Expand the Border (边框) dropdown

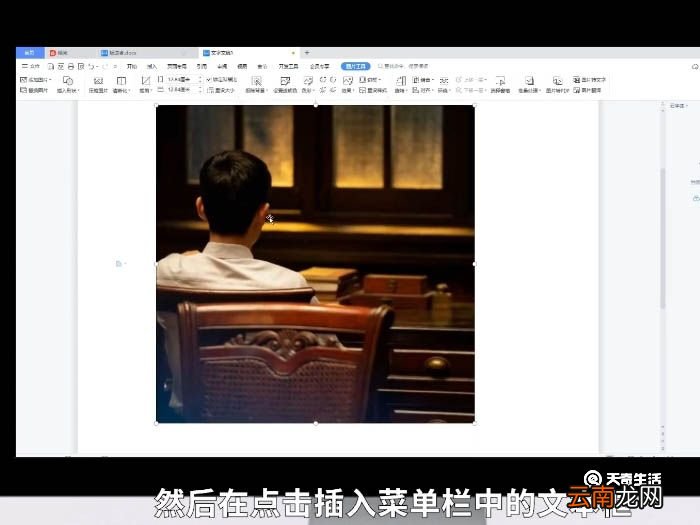[370, 80]
